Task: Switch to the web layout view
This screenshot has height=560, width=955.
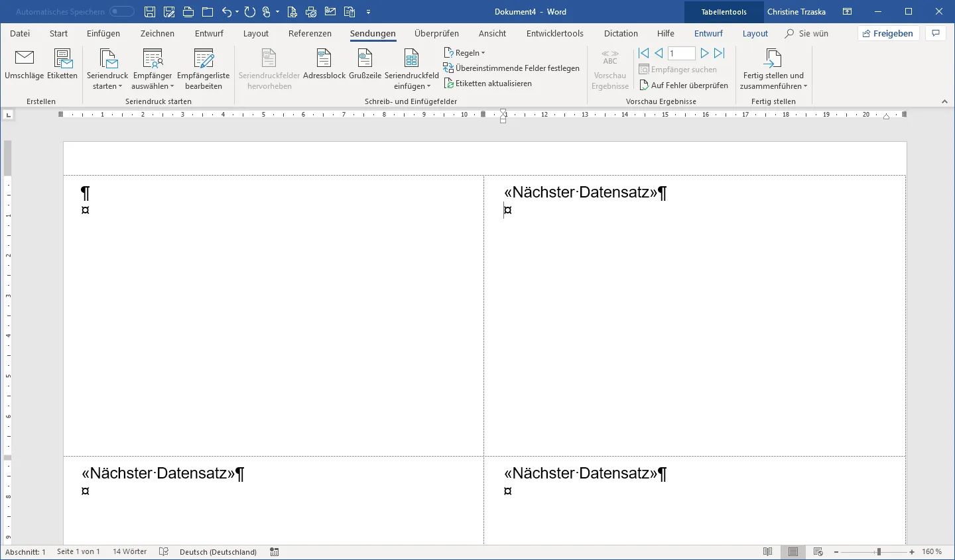Action: click(818, 552)
